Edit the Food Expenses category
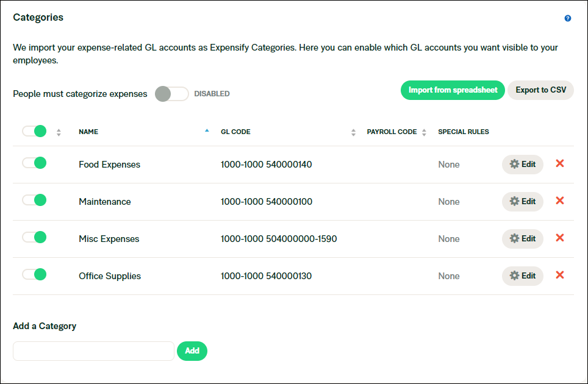Screen dimensions: 588x384 click(x=522, y=164)
